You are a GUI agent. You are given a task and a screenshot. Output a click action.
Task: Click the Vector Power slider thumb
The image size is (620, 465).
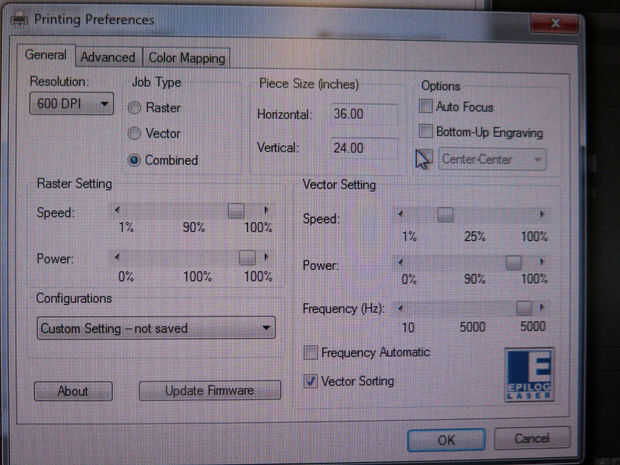click(x=514, y=262)
